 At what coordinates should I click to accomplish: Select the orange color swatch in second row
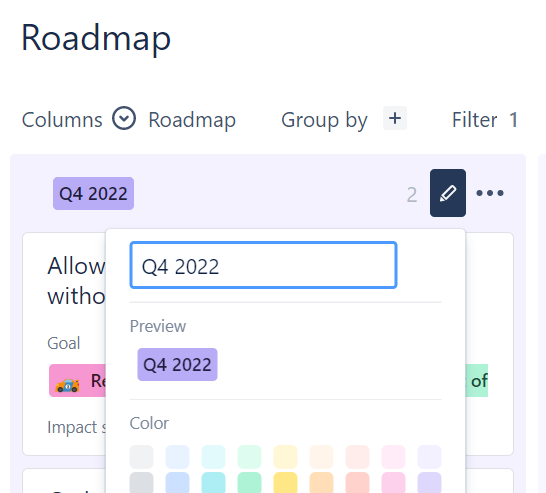click(321, 483)
